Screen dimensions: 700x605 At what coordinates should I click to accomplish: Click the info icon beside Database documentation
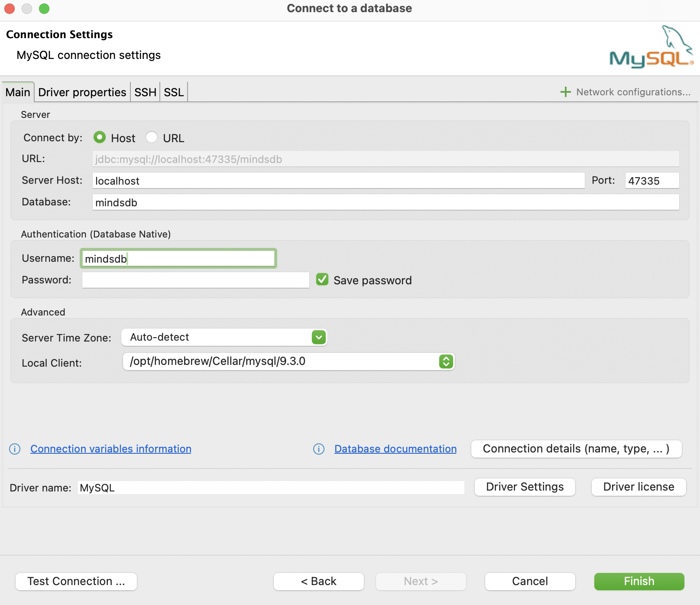coord(319,449)
